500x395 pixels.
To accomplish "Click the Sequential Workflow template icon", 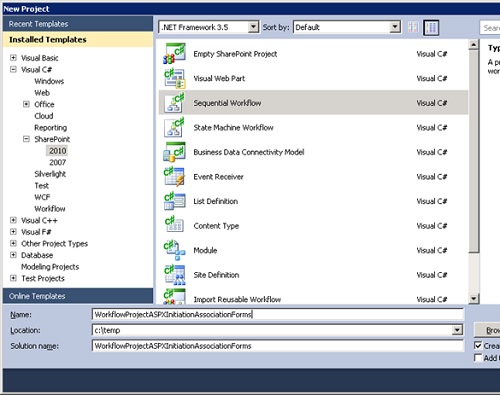I will click(x=174, y=103).
